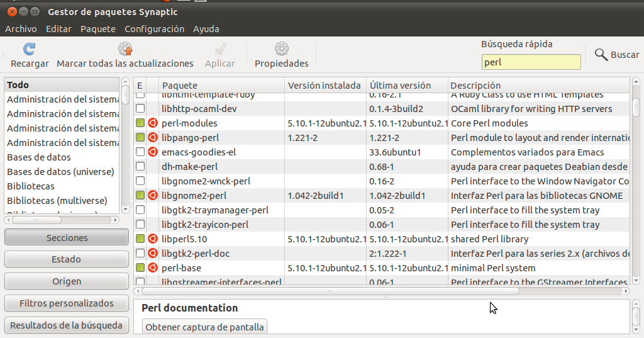
Task: Click the Aplicar checkmark icon
Action: 220,49
